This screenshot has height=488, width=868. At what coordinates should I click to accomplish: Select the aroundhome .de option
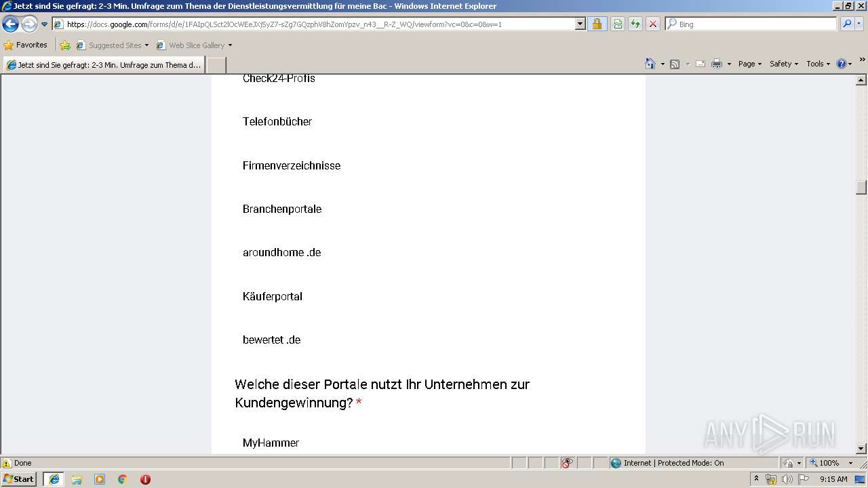point(281,252)
